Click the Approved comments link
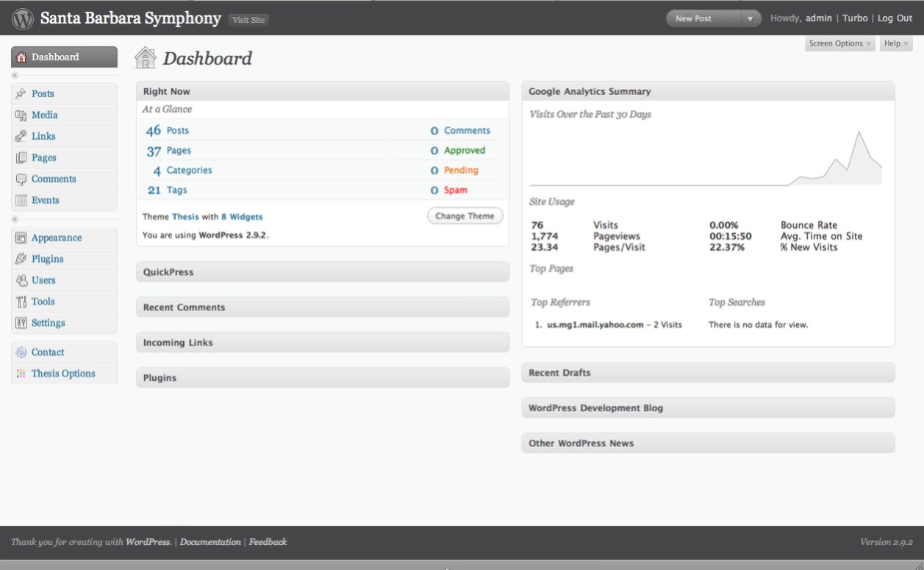The width and height of the screenshot is (924, 570). click(465, 150)
